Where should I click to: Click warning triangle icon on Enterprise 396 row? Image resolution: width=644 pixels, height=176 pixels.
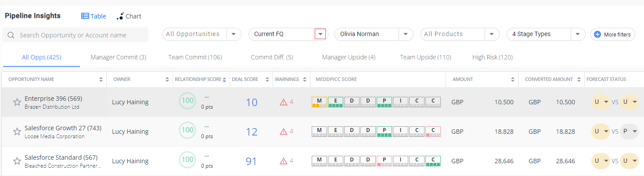[284, 103]
